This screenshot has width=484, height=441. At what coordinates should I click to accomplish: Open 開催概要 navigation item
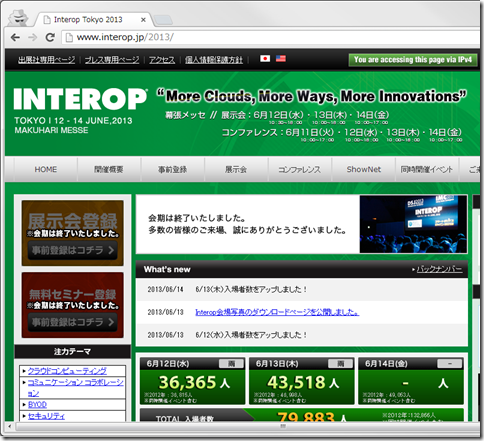tap(109, 169)
